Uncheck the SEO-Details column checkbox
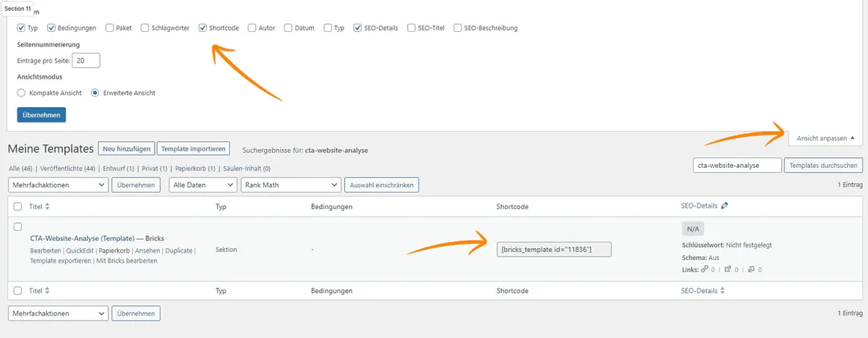The height and width of the screenshot is (338, 868). pyautogui.click(x=358, y=28)
